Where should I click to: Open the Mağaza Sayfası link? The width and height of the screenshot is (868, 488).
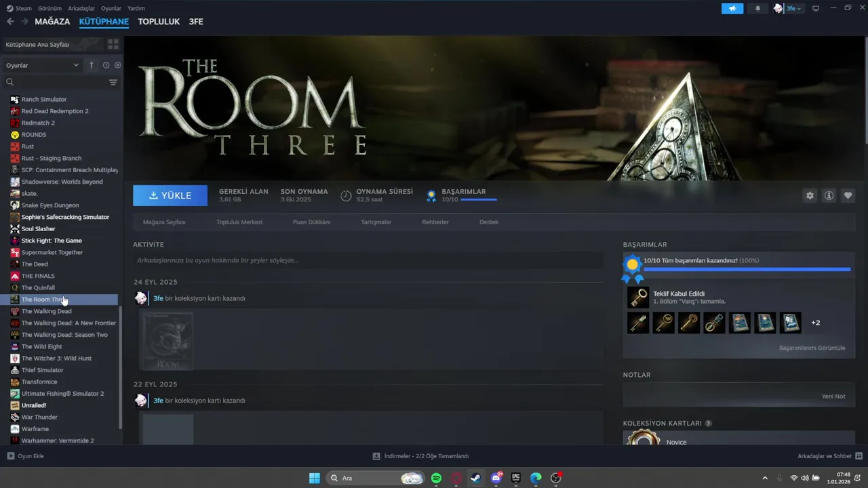click(164, 222)
